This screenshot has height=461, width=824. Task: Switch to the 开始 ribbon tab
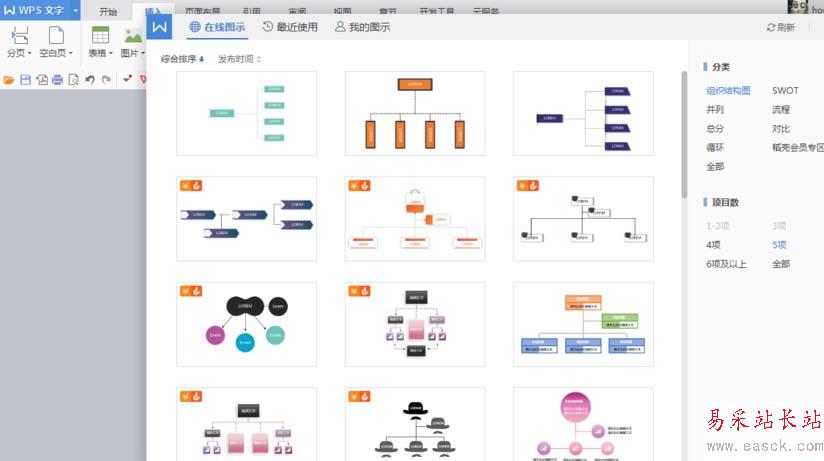click(108, 12)
